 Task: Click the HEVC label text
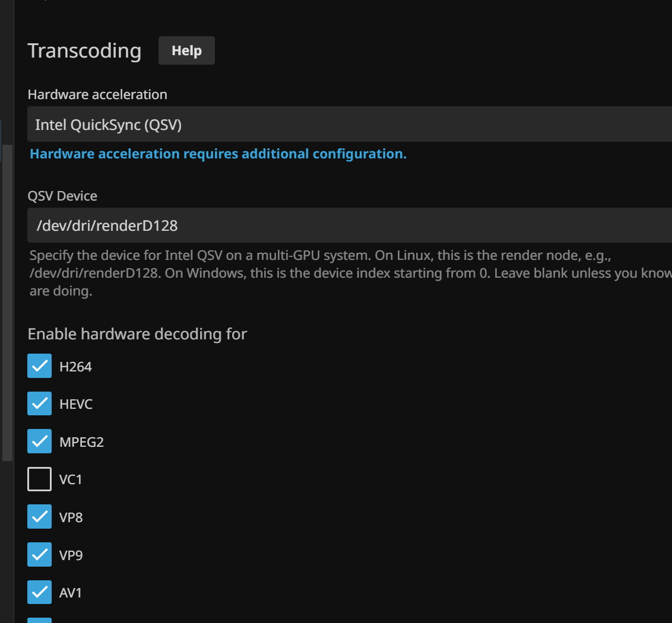pyautogui.click(x=76, y=404)
